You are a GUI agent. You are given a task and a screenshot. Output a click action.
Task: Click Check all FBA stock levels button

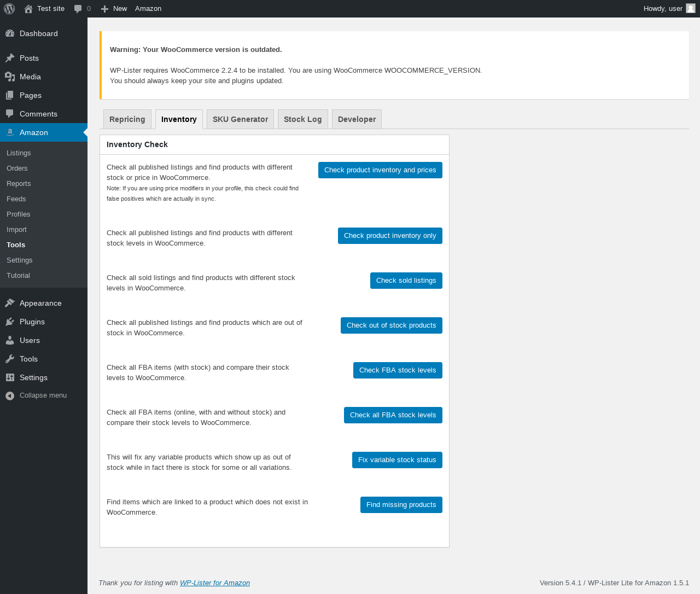(x=393, y=415)
